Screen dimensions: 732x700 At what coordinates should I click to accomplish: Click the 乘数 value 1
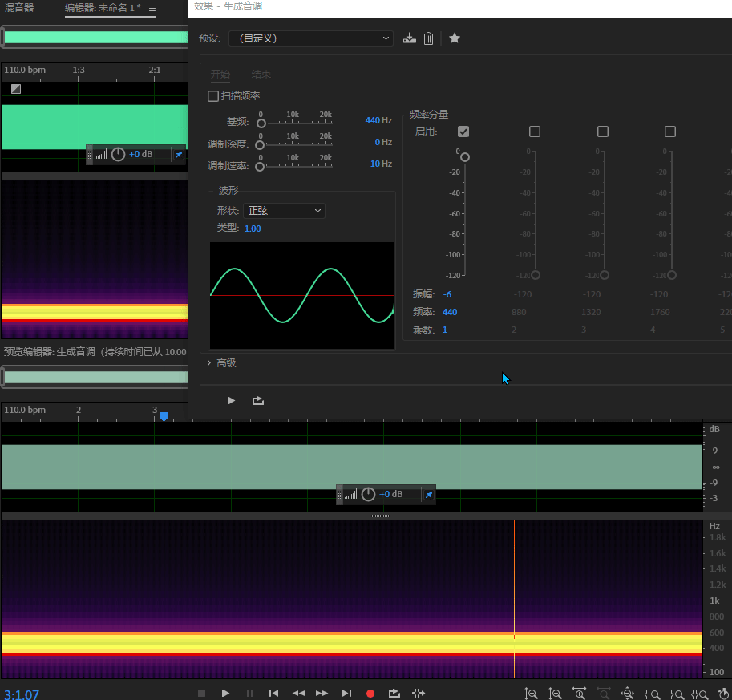coord(445,330)
